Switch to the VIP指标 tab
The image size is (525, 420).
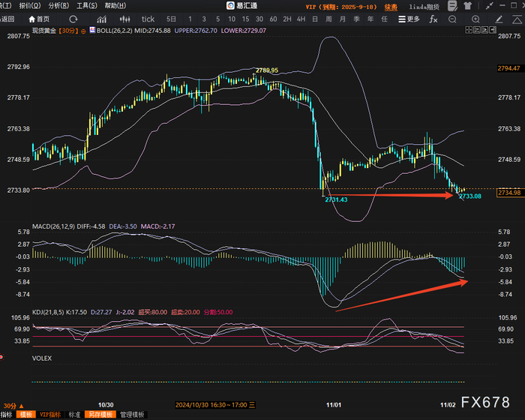click(51, 415)
